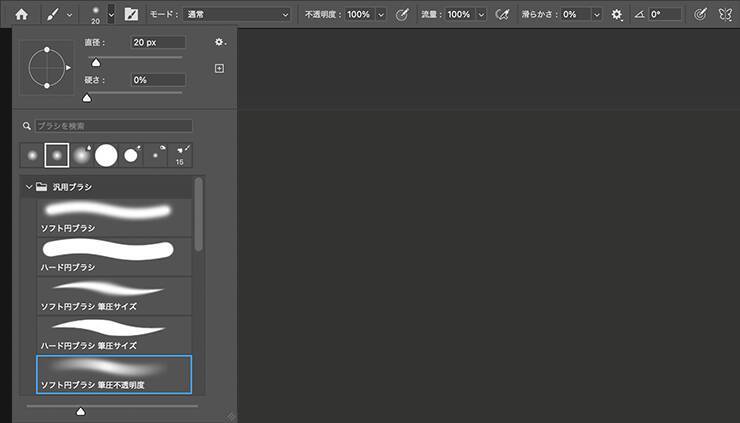Click the 流量 100% value field
The image size is (740, 423).
click(460, 14)
